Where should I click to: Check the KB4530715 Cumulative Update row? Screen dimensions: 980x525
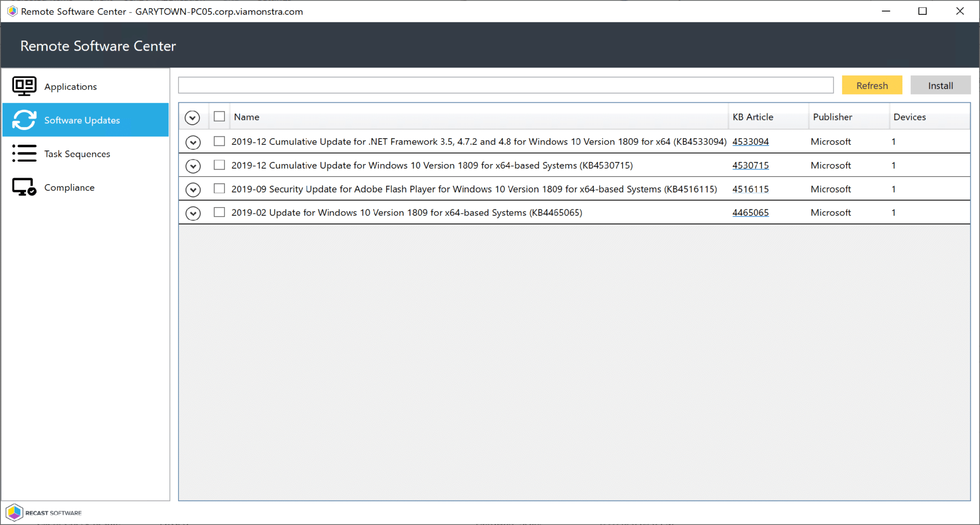click(219, 165)
